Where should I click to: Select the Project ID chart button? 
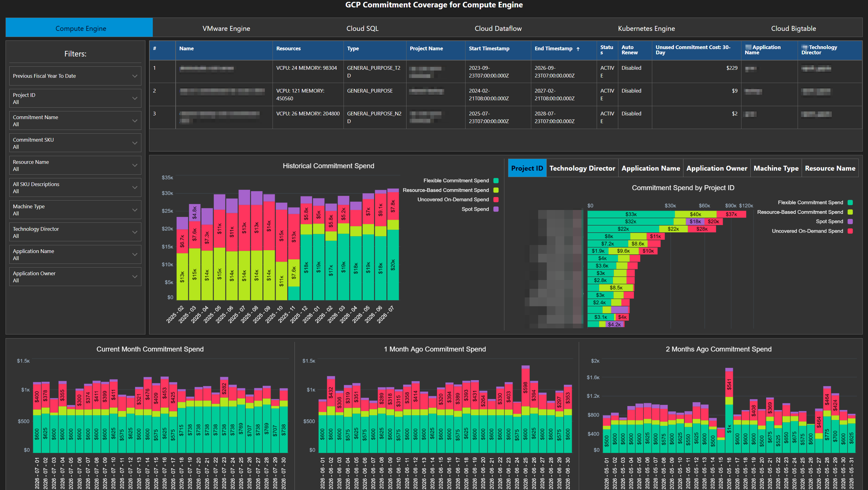[527, 168]
